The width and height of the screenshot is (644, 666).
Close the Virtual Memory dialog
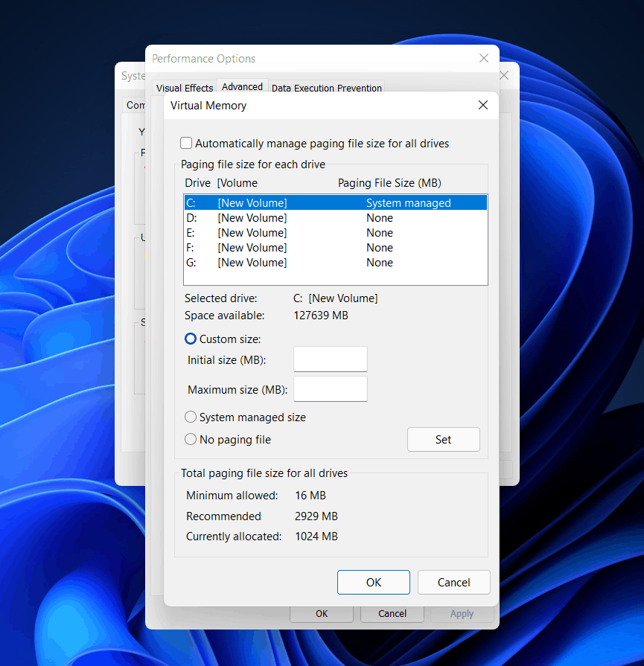pyautogui.click(x=483, y=105)
